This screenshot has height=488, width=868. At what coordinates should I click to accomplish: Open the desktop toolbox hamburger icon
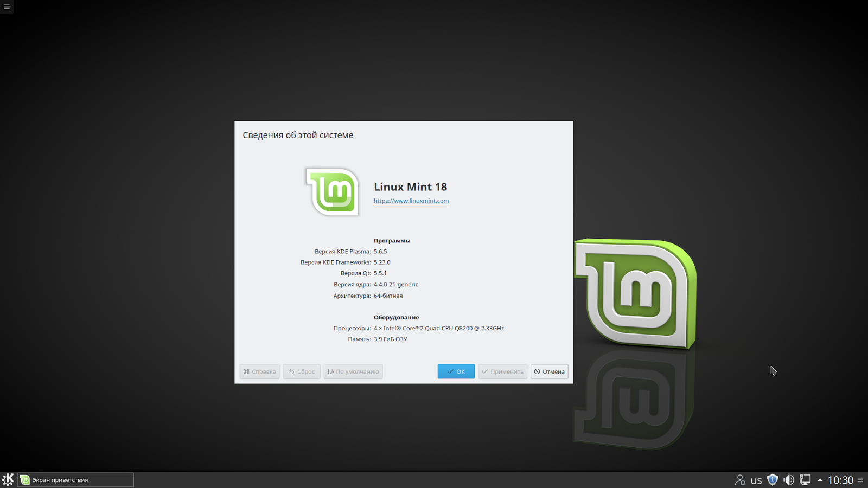(6, 7)
